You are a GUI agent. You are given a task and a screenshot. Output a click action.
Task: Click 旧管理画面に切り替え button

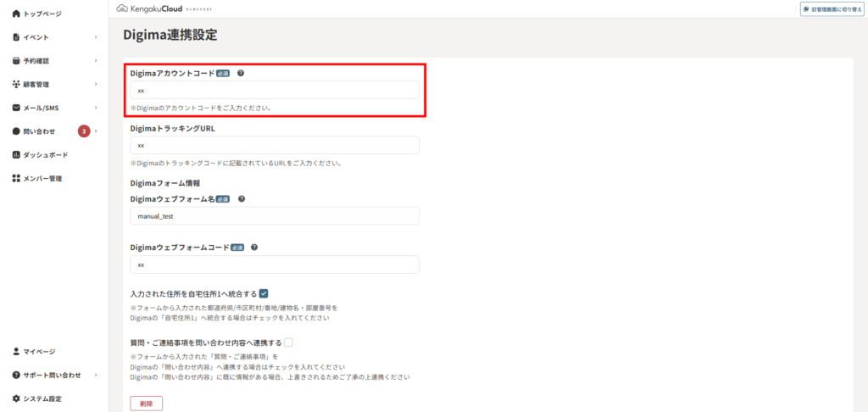832,8
